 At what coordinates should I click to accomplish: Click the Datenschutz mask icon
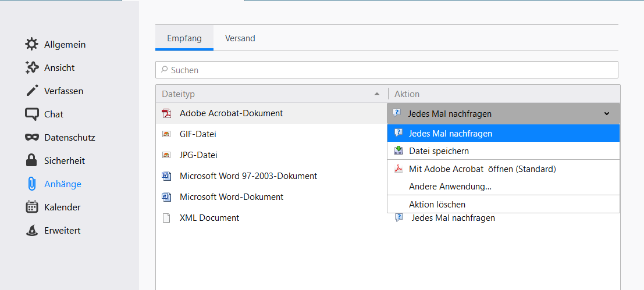tap(31, 137)
